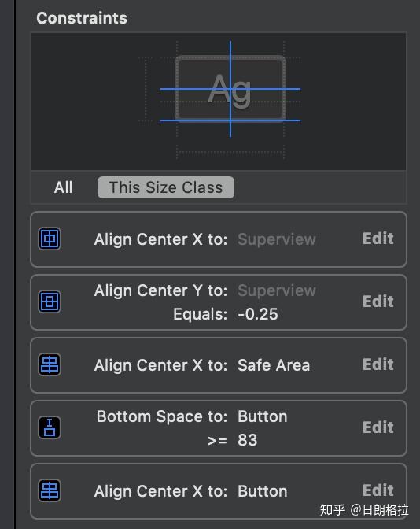Click the Ag preview box
Viewport: 420px width, 529px height.
click(x=230, y=87)
